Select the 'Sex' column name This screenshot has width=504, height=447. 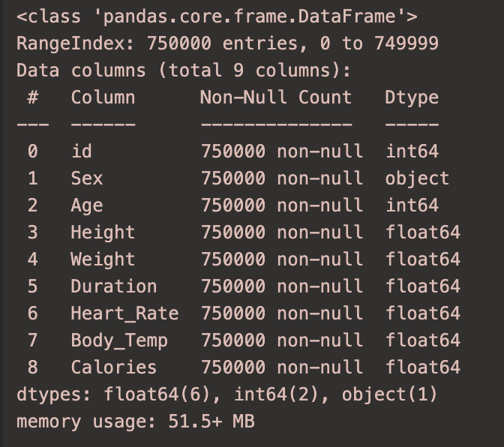pyautogui.click(x=87, y=178)
